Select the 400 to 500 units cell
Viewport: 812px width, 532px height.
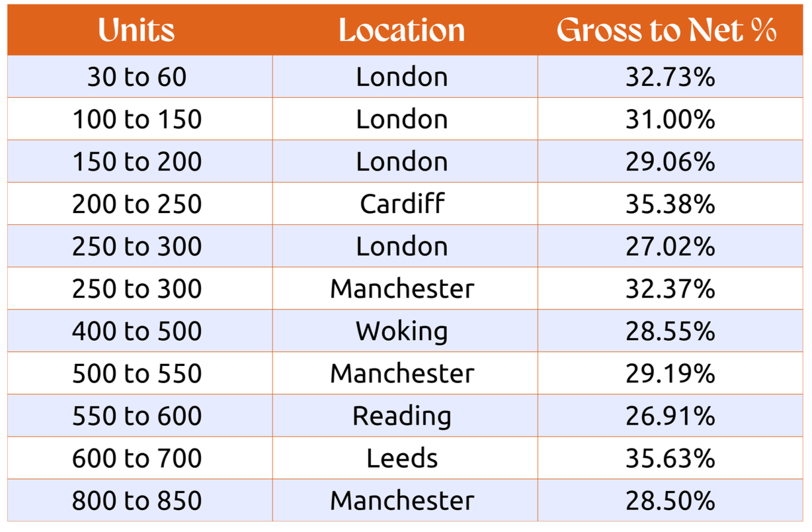(x=137, y=331)
